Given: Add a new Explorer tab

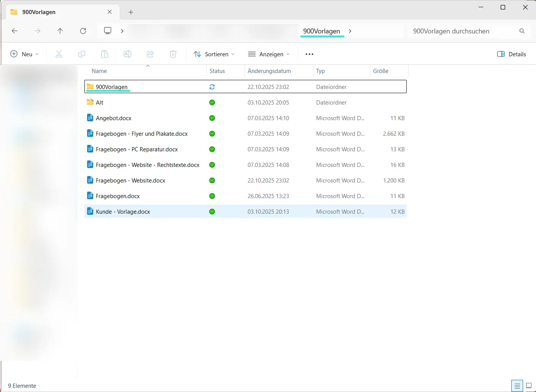Looking at the screenshot, I should click(131, 12).
